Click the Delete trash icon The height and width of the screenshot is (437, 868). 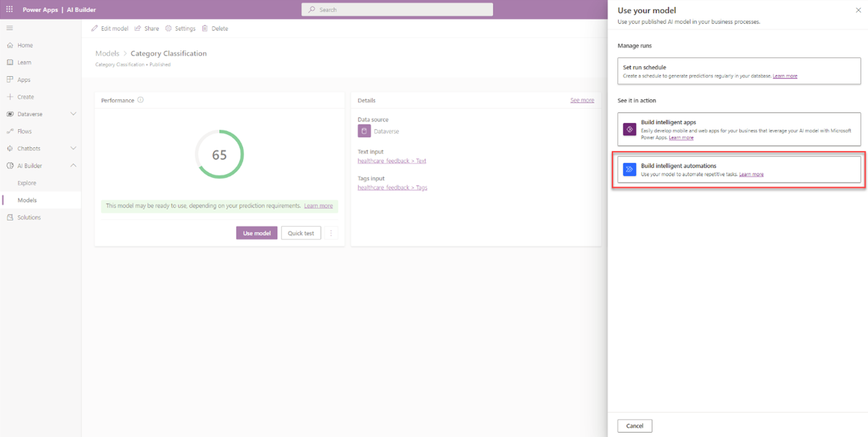(205, 28)
